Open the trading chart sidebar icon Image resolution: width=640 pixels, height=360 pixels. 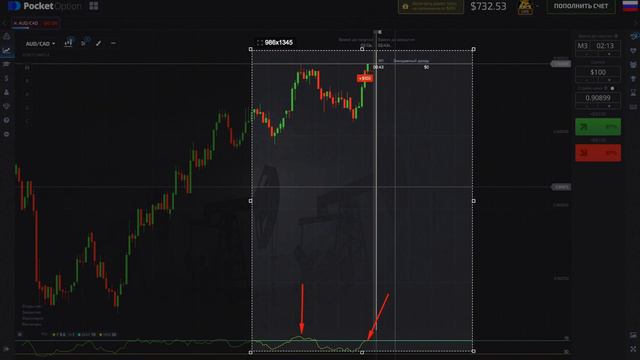click(x=7, y=51)
